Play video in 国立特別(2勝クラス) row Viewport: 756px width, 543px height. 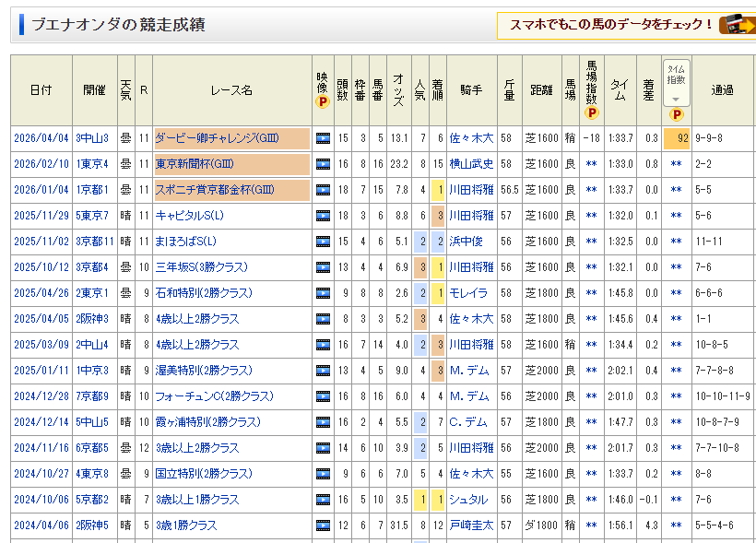tap(323, 474)
